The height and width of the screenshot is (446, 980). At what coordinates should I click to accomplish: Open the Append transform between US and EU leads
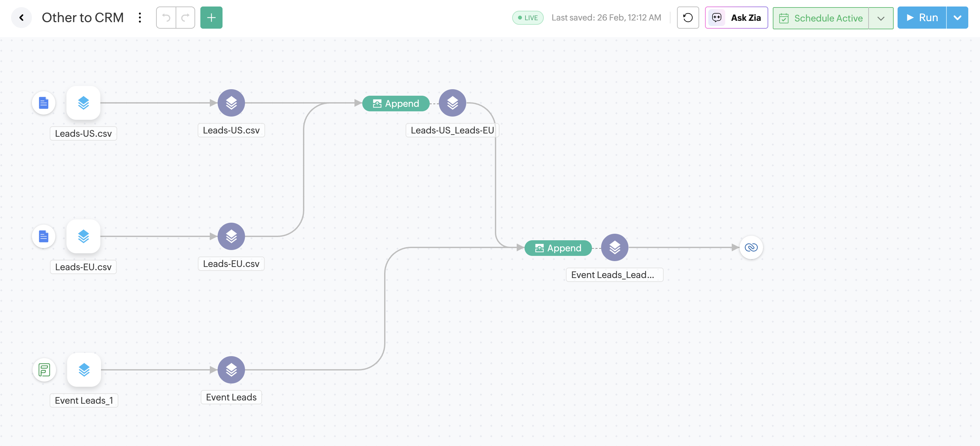396,103
